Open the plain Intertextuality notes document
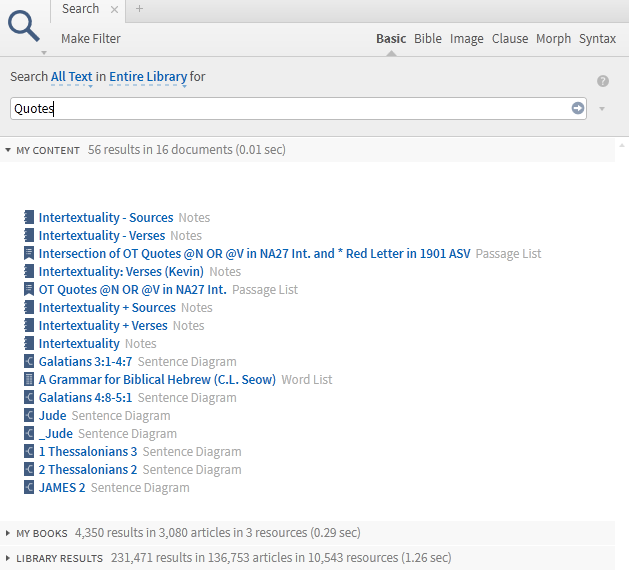 point(79,344)
